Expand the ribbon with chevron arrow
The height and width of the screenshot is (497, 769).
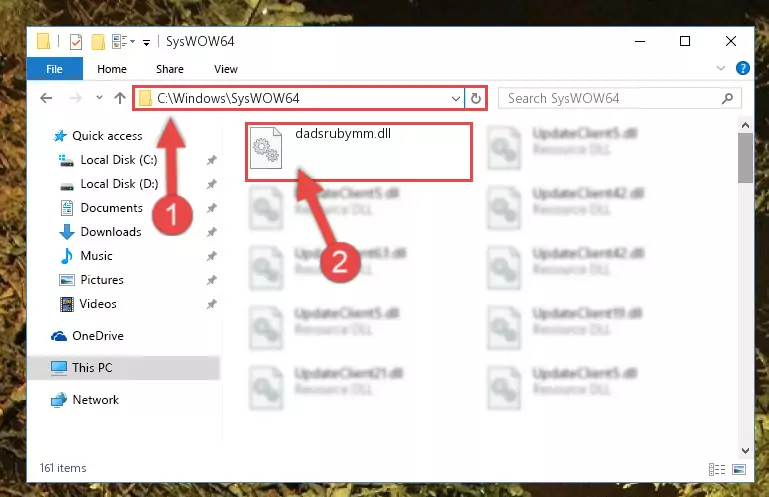point(720,68)
